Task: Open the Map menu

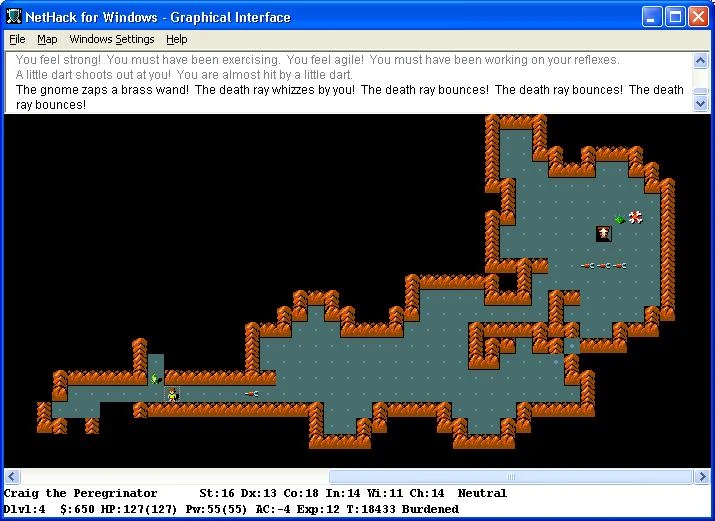Action: pyautogui.click(x=47, y=40)
